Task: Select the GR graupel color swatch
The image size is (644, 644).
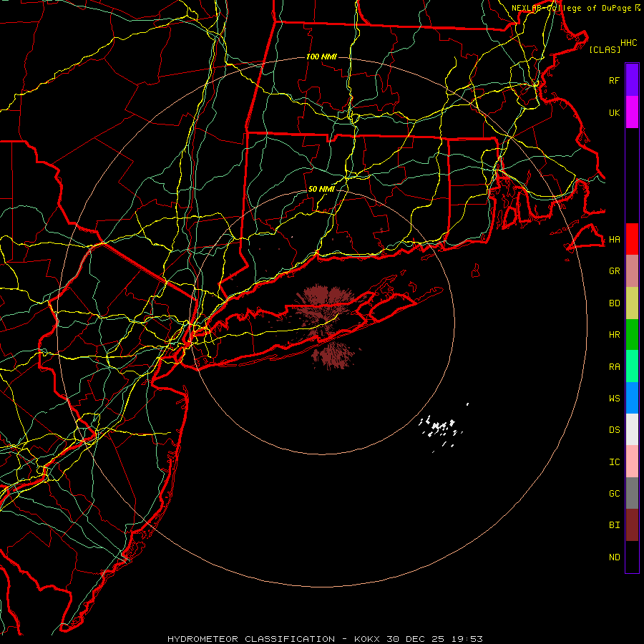Action: click(x=632, y=271)
